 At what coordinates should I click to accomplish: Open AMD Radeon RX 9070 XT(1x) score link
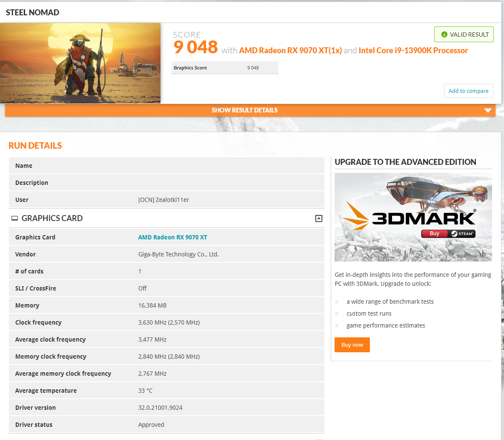[290, 51]
